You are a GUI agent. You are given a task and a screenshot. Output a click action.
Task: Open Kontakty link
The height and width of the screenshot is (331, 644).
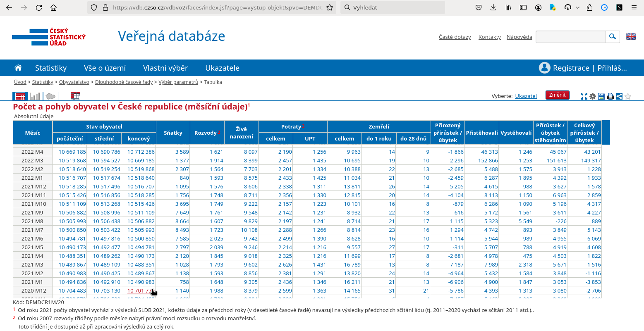point(490,37)
